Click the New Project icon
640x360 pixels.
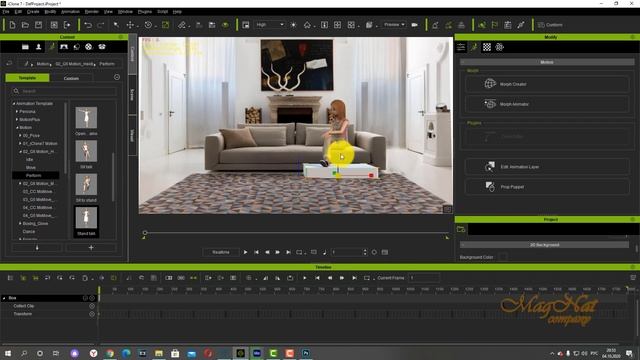pyautogui.click(x=12, y=25)
